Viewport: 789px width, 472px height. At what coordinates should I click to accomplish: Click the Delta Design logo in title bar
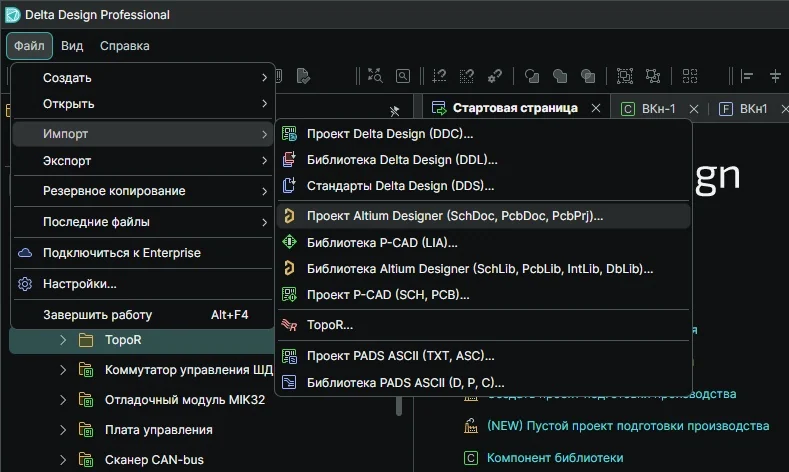pyautogui.click(x=13, y=15)
